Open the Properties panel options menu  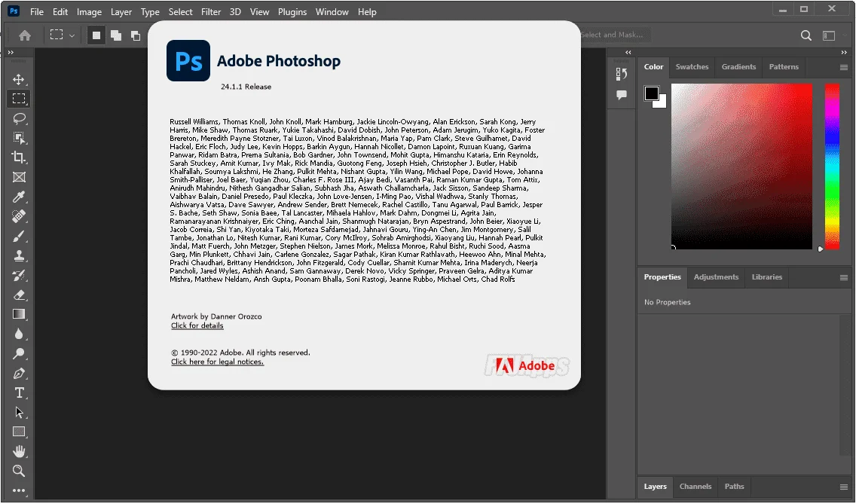pos(843,277)
